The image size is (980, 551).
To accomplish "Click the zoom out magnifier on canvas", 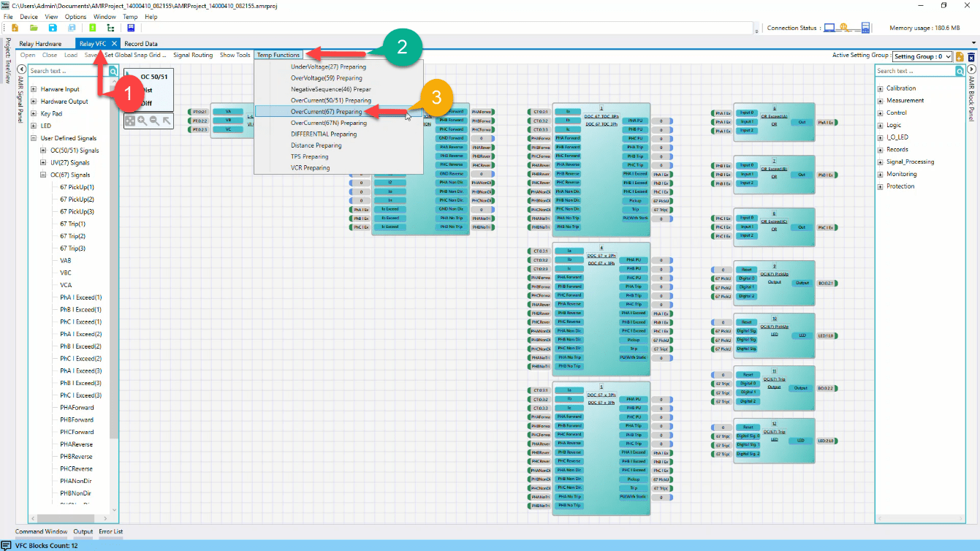I will coord(154,121).
